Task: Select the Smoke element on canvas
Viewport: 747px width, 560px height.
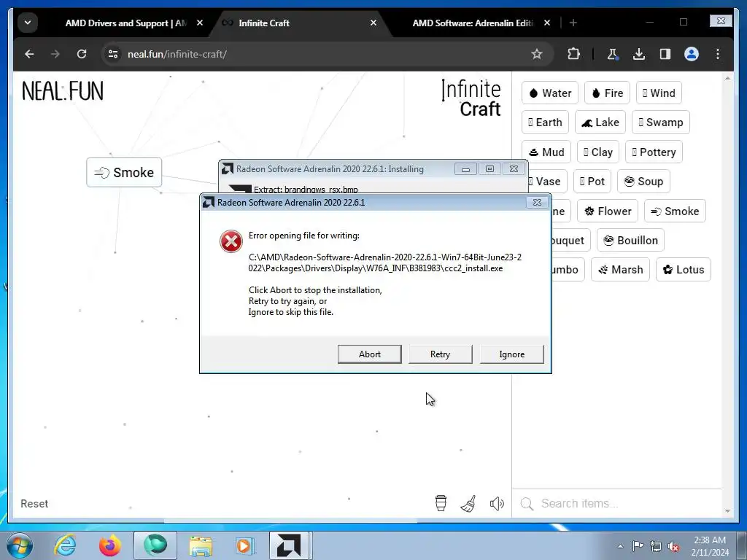Action: pos(124,172)
